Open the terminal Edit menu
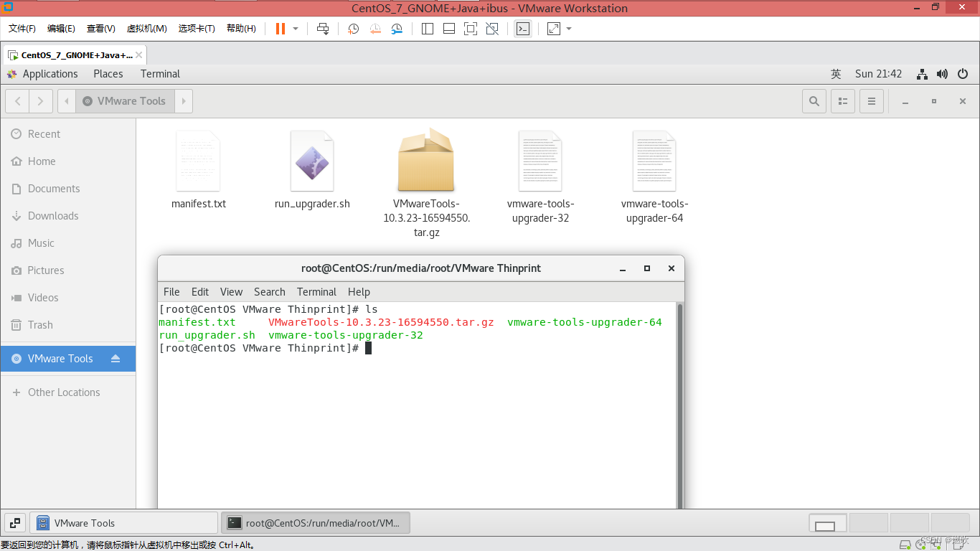The image size is (980, 551). coord(200,292)
